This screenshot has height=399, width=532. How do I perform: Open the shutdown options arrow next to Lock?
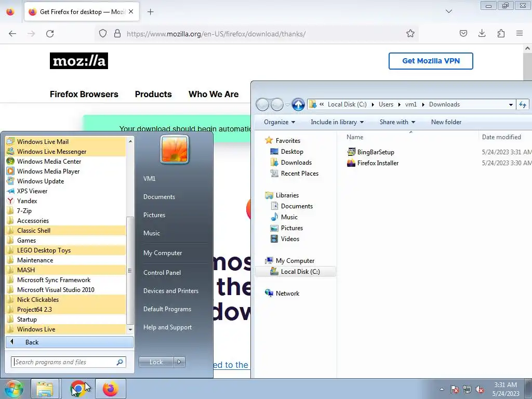179,362
